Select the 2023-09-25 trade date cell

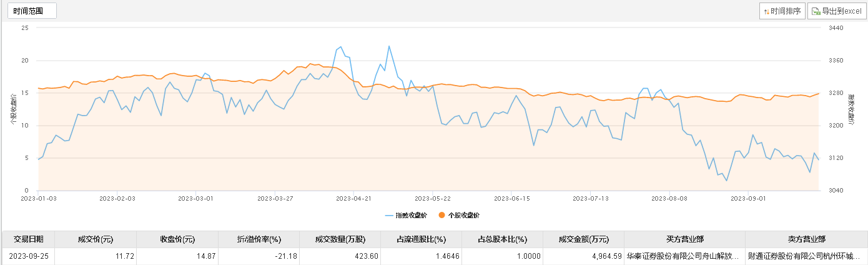click(28, 256)
